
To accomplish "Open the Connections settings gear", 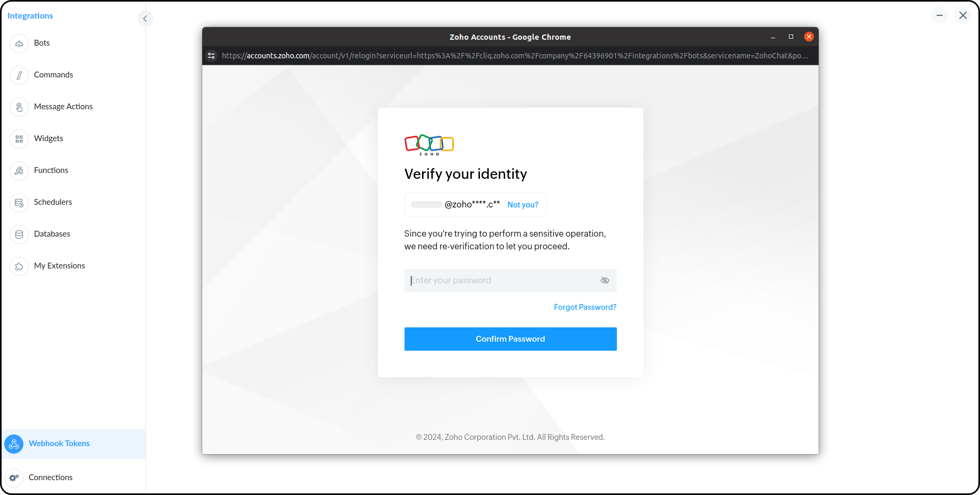I will pyautogui.click(x=13, y=477).
